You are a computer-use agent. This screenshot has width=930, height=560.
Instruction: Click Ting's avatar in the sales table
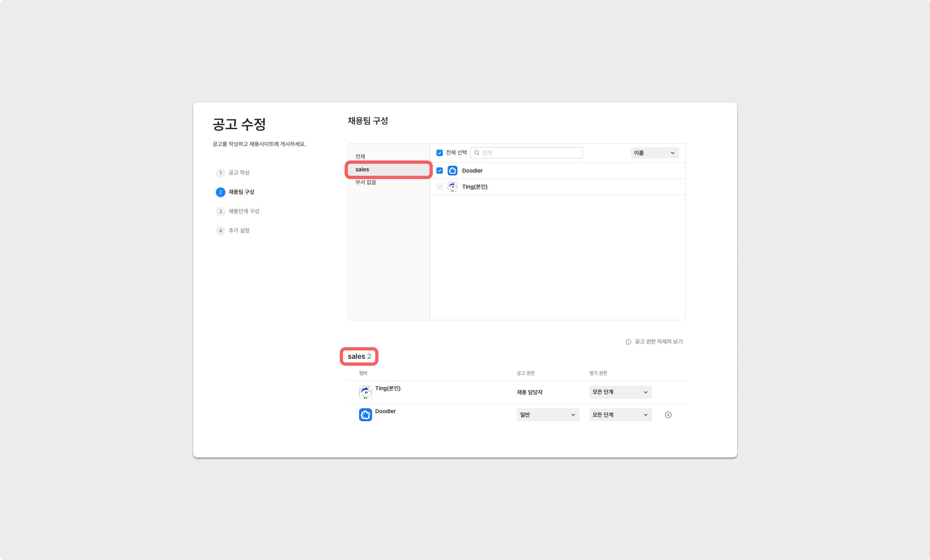(x=365, y=392)
